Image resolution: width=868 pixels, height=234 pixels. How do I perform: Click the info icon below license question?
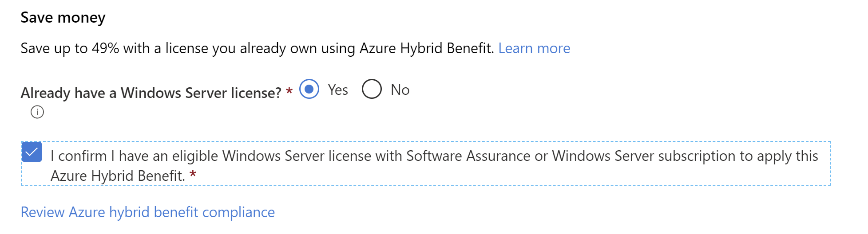coord(37,112)
